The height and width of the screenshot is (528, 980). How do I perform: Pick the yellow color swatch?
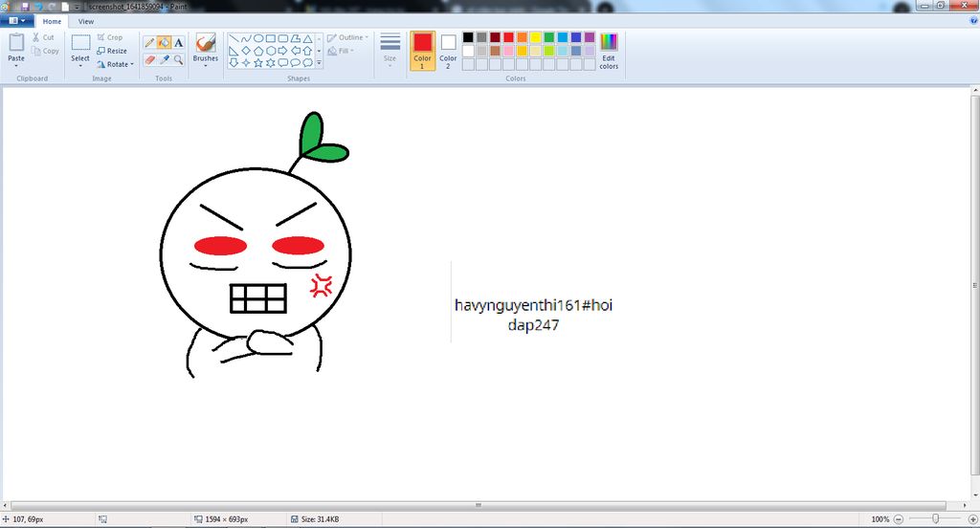click(536, 37)
